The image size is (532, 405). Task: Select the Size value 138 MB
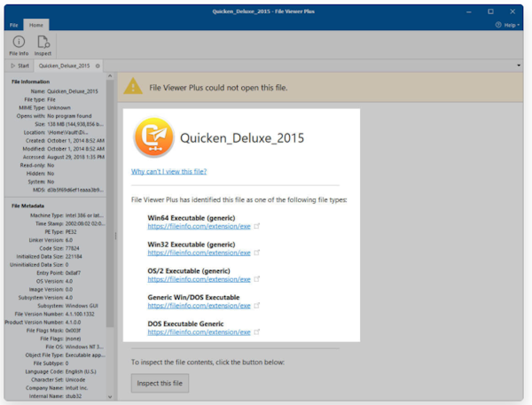click(x=75, y=124)
